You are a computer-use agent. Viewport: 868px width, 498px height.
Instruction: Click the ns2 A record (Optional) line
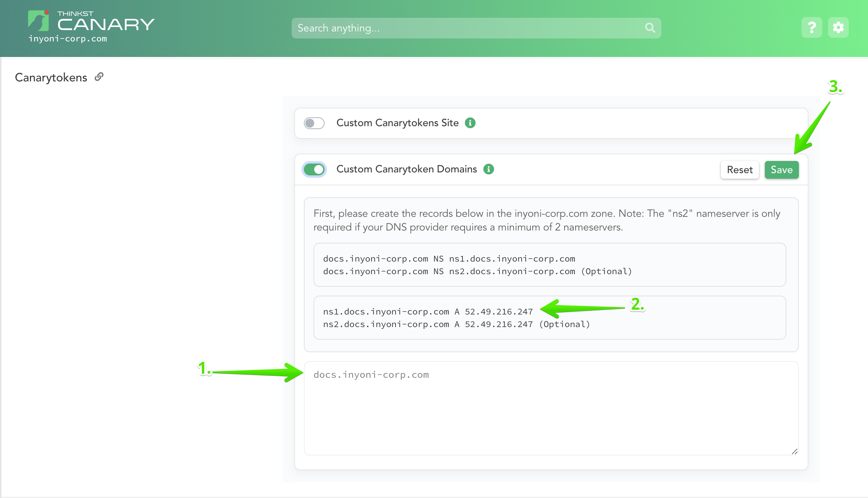point(456,324)
